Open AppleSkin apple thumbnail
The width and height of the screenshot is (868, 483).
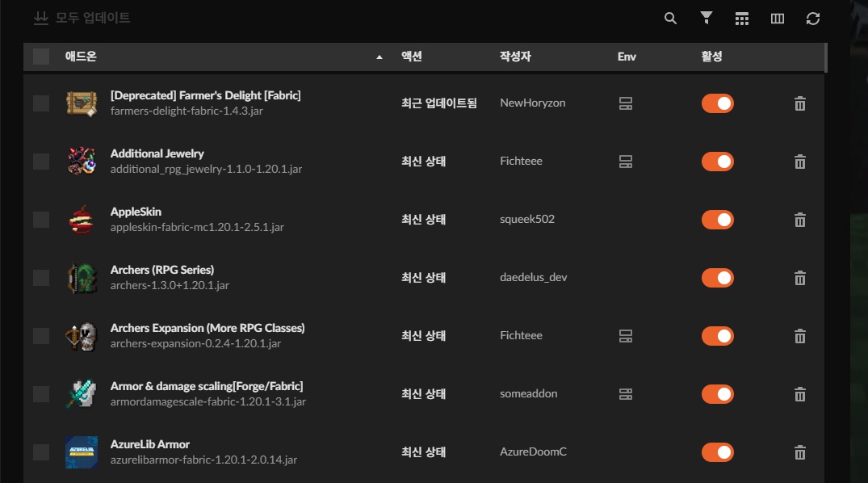(x=82, y=220)
